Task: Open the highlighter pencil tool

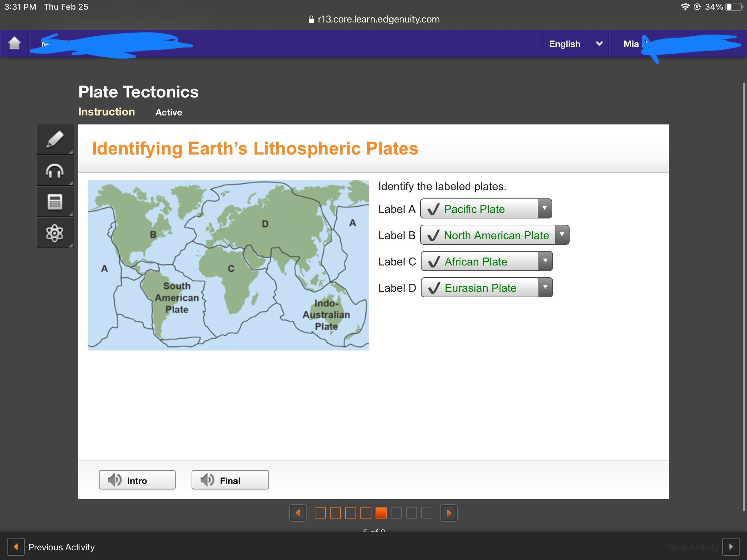Action: [55, 139]
